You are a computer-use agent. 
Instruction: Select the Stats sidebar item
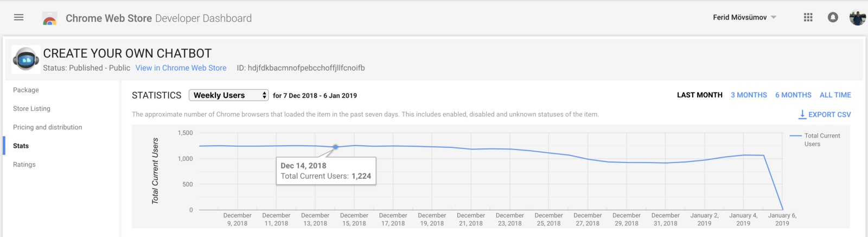pos(21,146)
